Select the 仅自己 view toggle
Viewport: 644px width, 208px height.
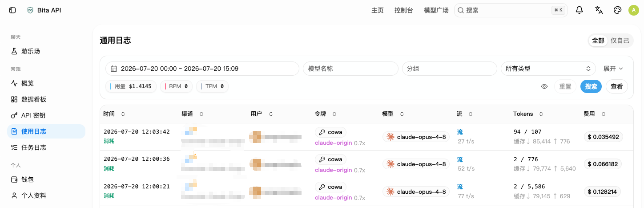pos(620,41)
